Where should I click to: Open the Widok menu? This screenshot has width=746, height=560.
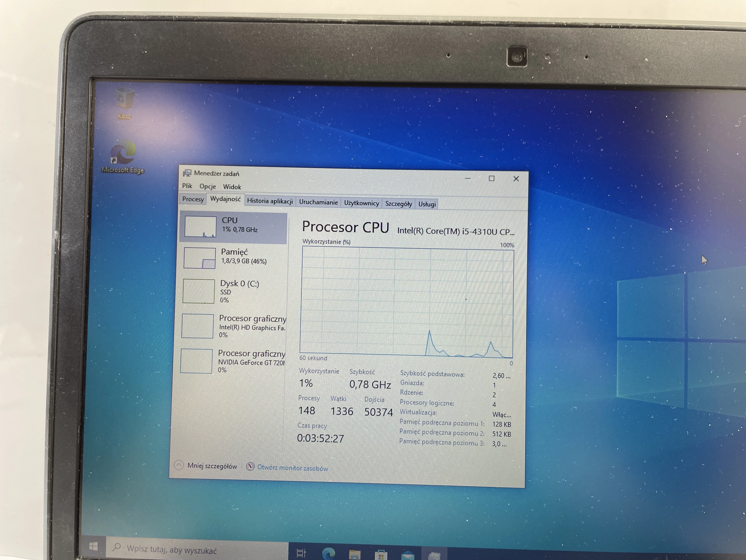[232, 187]
